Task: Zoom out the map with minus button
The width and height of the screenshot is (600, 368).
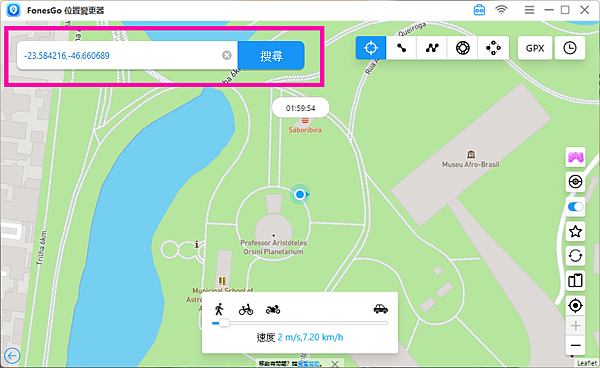Action: [x=576, y=345]
